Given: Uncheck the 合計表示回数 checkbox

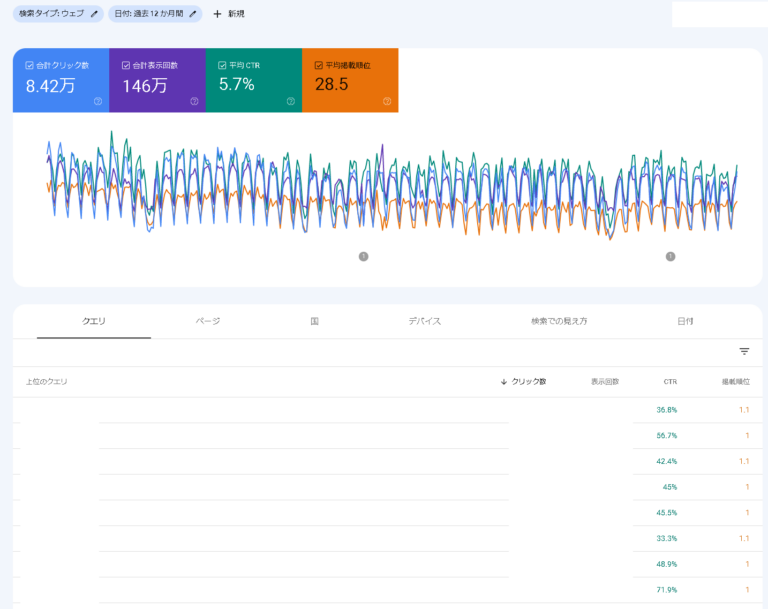Looking at the screenshot, I should 126,65.
